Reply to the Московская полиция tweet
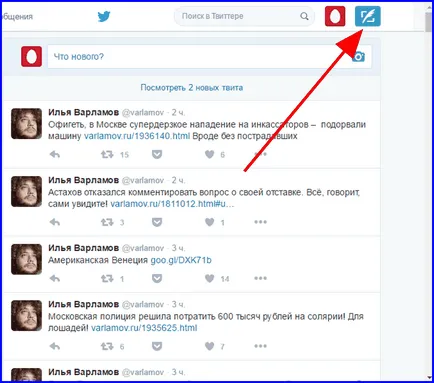Image resolution: width=434 pixels, height=383 pixels. pos(54,346)
